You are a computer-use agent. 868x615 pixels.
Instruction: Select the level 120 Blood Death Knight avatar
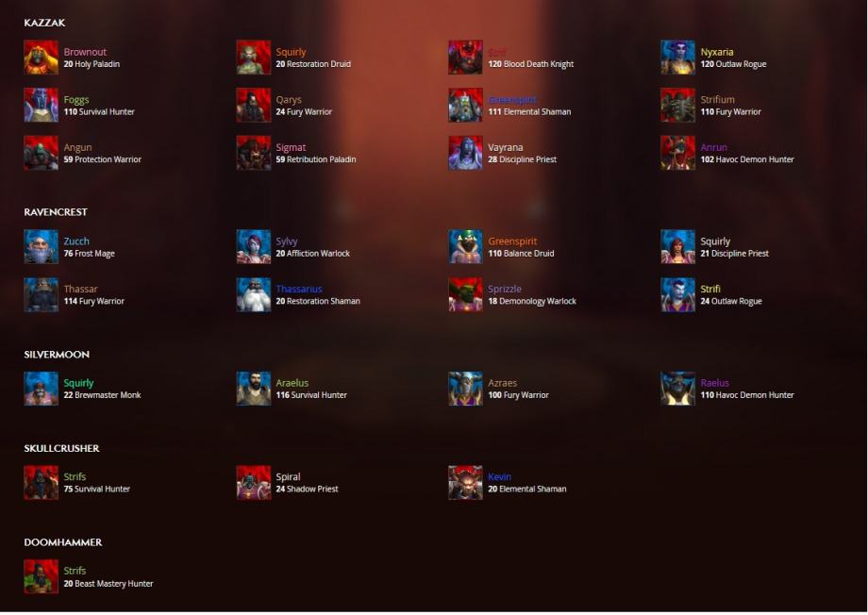tap(465, 57)
